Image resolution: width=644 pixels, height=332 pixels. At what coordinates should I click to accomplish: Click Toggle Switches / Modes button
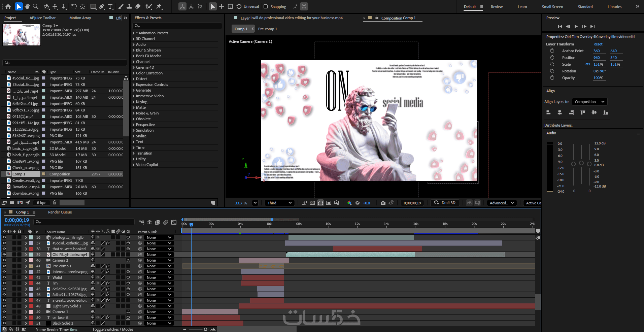point(113,329)
